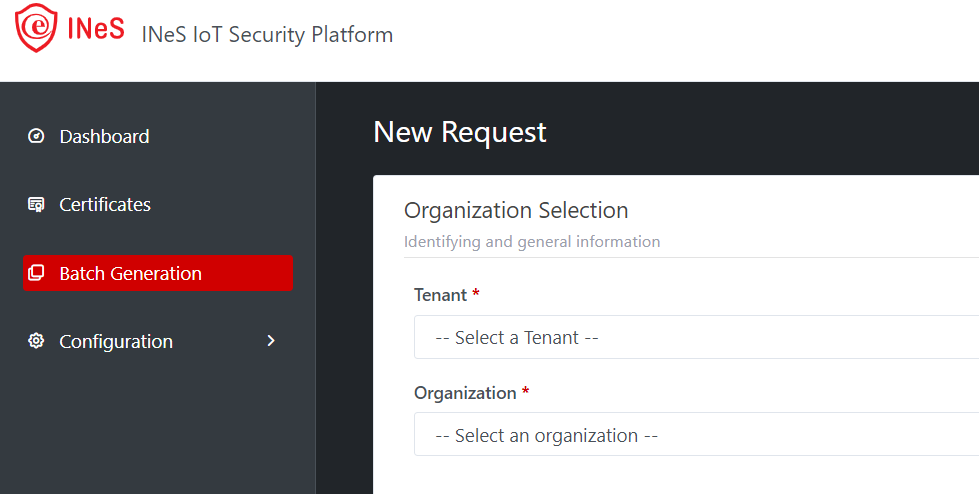Viewport: 979px width, 494px height.
Task: Click the Certificates badge icon
Action: (x=37, y=205)
